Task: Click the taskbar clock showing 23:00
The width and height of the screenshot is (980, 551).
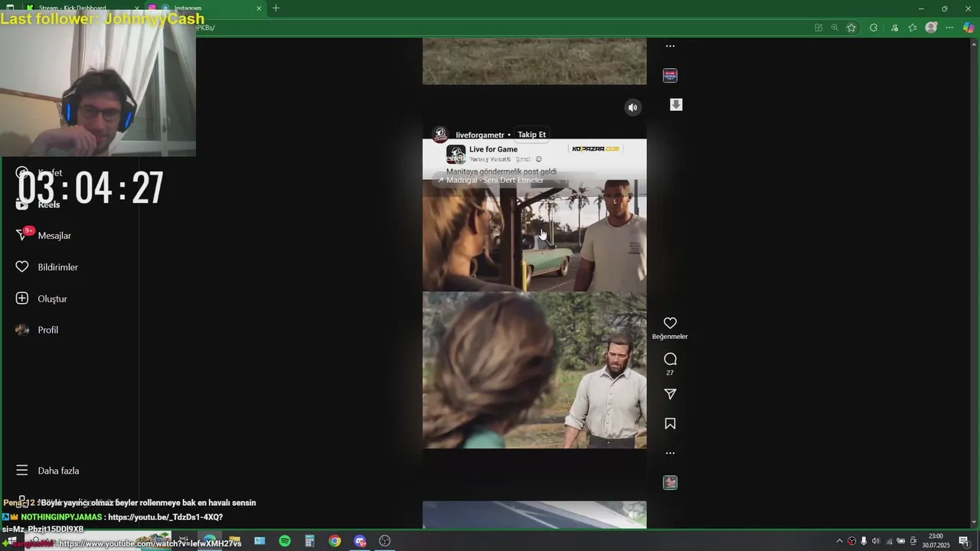Action: point(936,541)
